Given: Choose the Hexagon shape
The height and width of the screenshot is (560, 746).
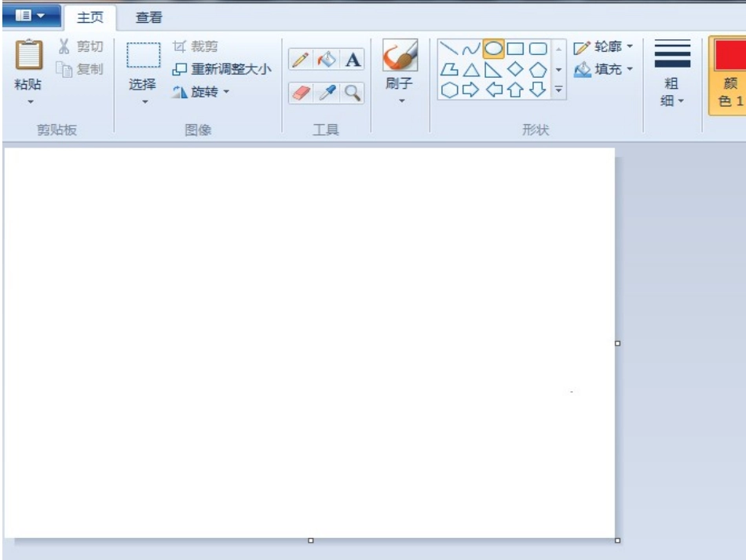Looking at the screenshot, I should point(449,90).
